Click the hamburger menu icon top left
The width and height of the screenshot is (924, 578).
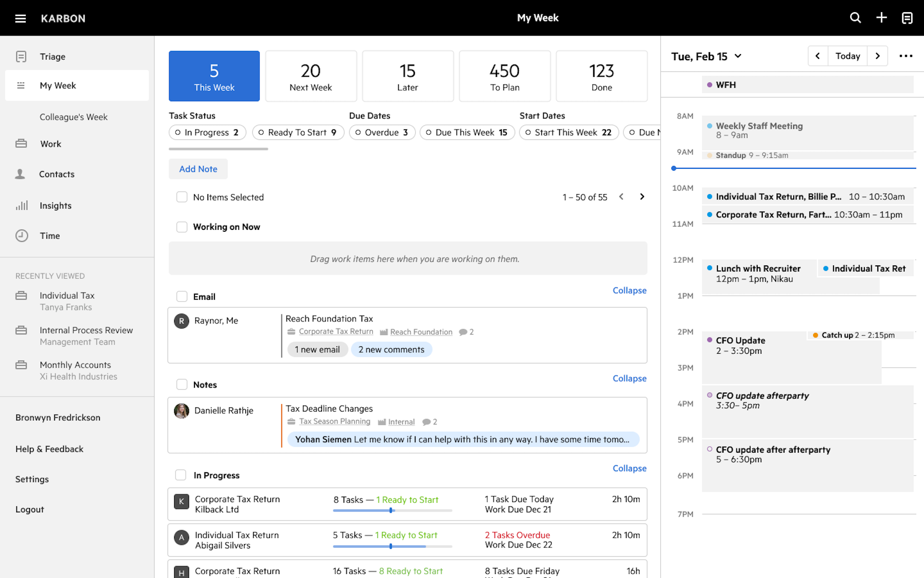[x=19, y=18]
